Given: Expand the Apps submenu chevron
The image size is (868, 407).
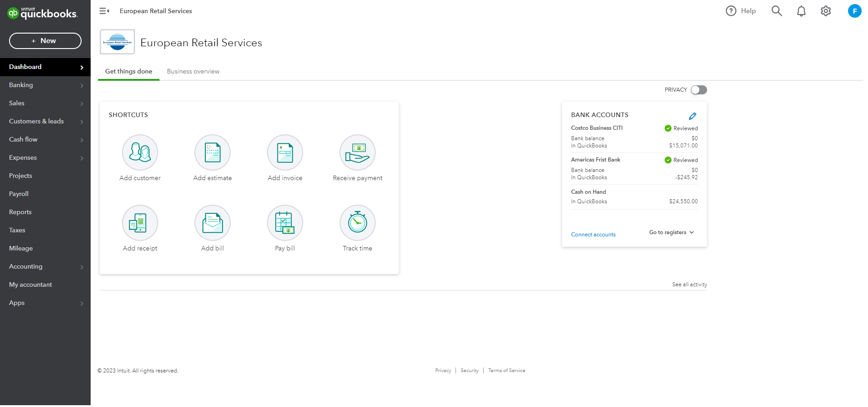Looking at the screenshot, I should (82, 303).
